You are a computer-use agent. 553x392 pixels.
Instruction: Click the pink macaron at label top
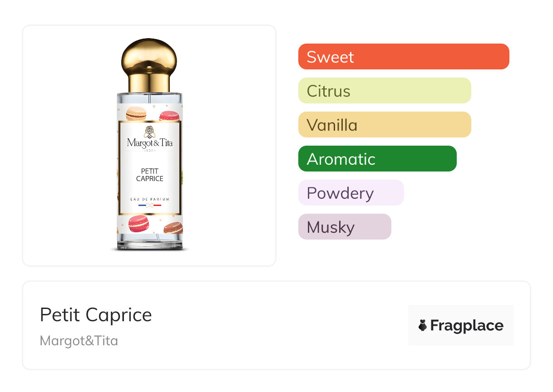(x=169, y=116)
